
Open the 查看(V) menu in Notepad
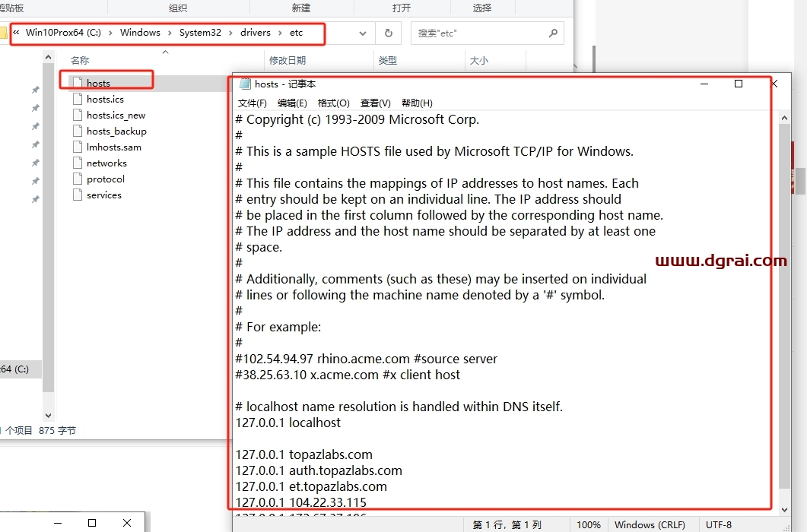click(375, 103)
